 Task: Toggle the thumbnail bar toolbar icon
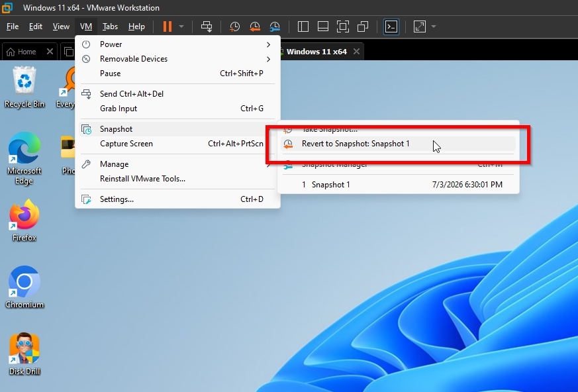tap(323, 26)
